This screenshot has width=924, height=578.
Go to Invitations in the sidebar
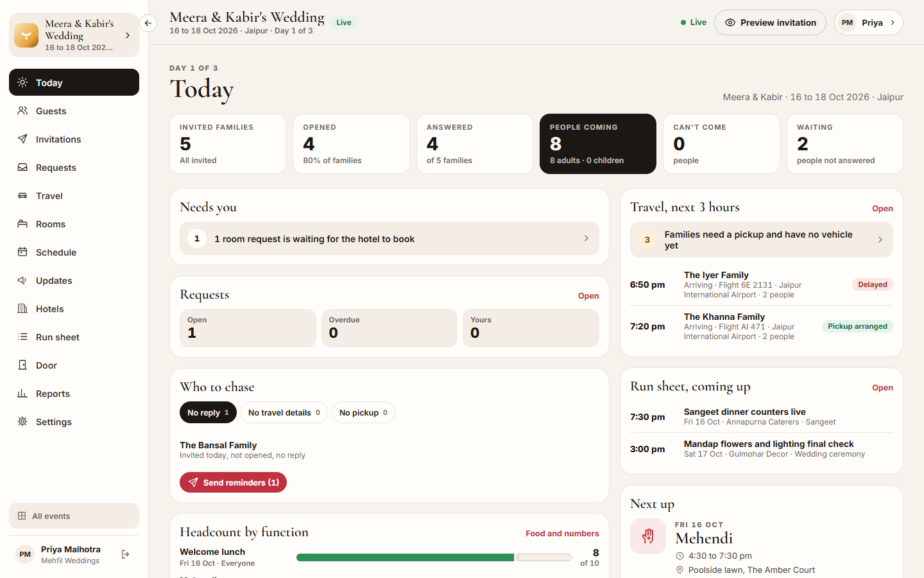click(x=74, y=139)
